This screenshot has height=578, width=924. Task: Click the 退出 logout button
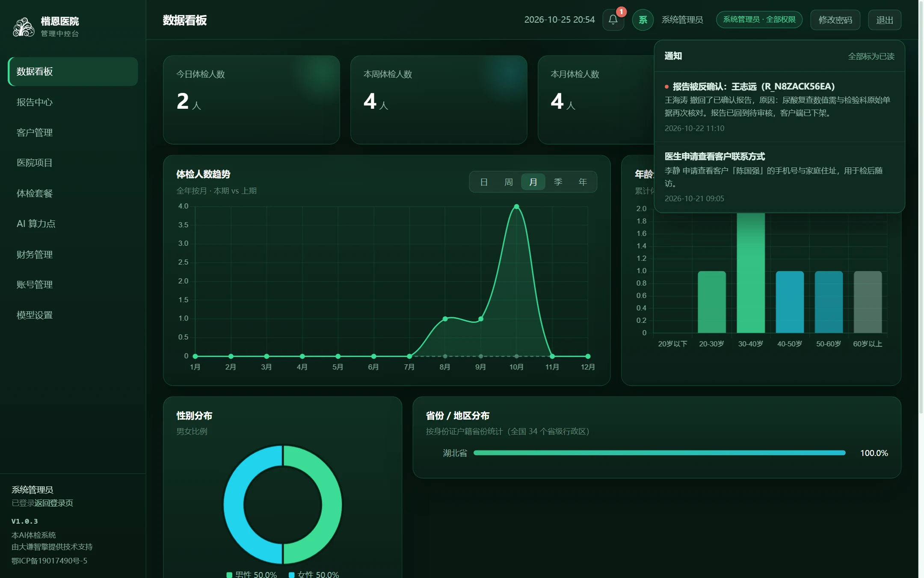coord(884,20)
